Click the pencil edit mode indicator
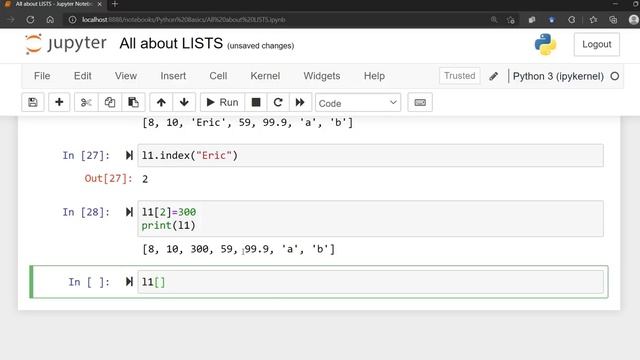Viewport: 640px width, 360px height. click(x=493, y=76)
